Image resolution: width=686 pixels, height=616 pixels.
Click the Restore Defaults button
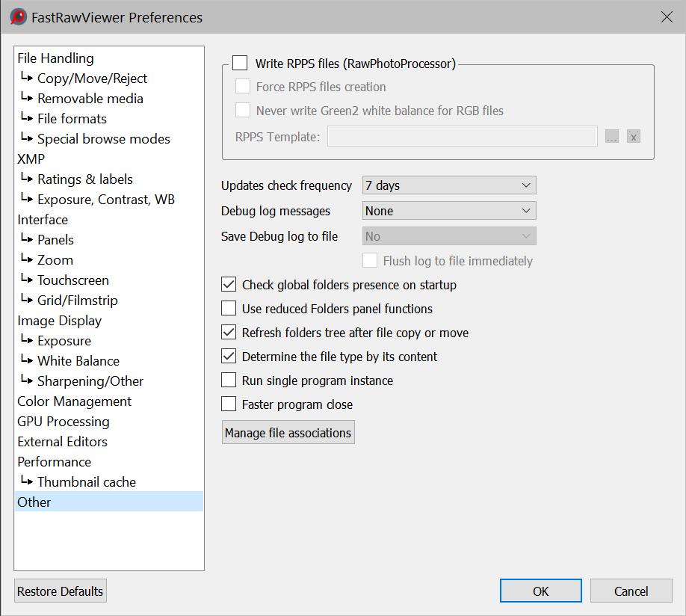[x=61, y=591]
